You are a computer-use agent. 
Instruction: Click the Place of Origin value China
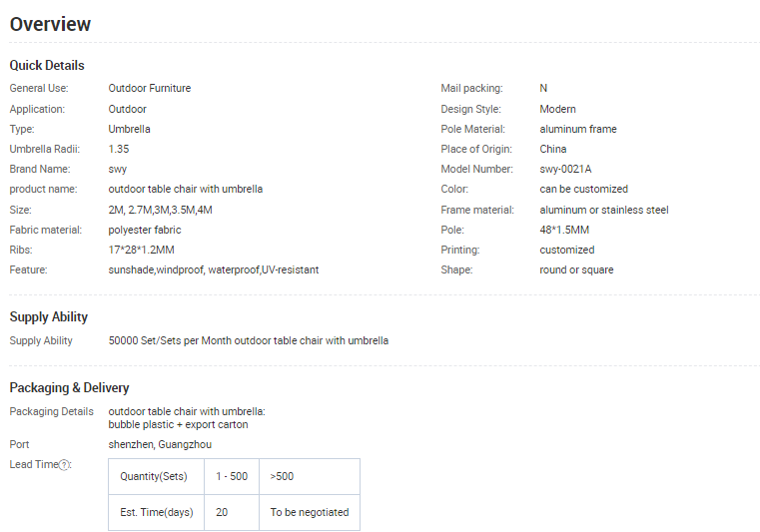553,149
